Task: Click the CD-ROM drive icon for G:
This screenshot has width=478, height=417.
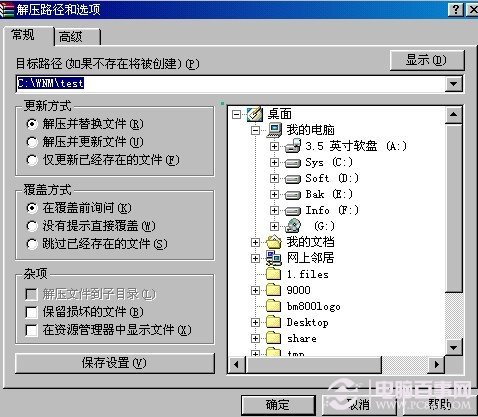Action: coord(293,226)
